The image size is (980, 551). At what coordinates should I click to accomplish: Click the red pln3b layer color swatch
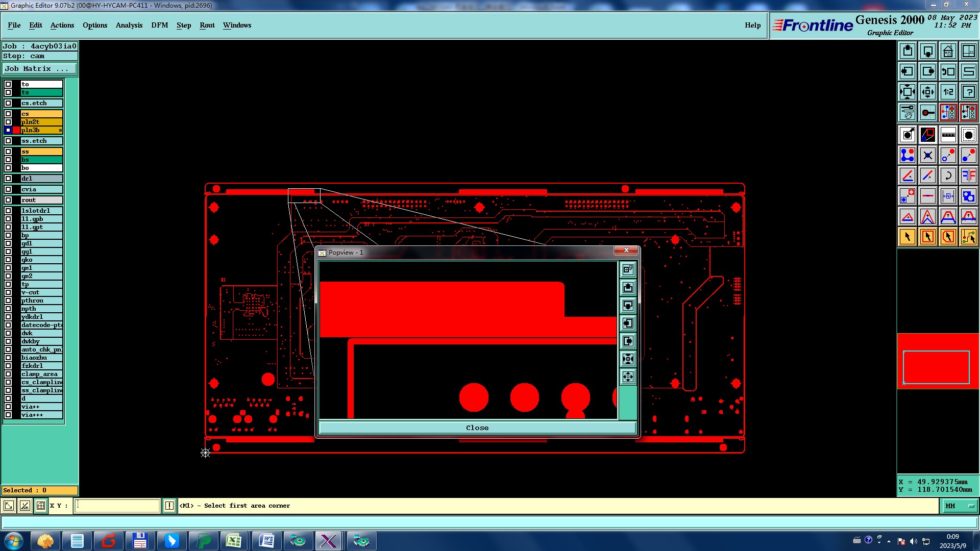tap(16, 130)
